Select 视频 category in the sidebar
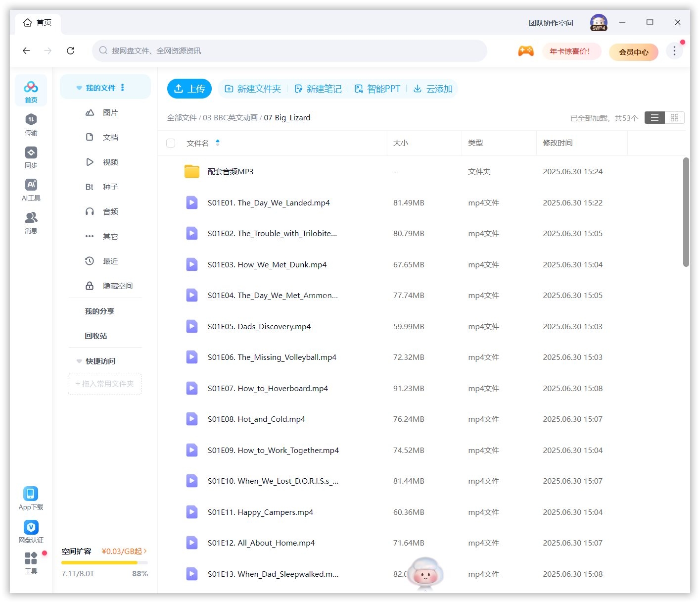The height and width of the screenshot is (603, 700). [x=110, y=162]
